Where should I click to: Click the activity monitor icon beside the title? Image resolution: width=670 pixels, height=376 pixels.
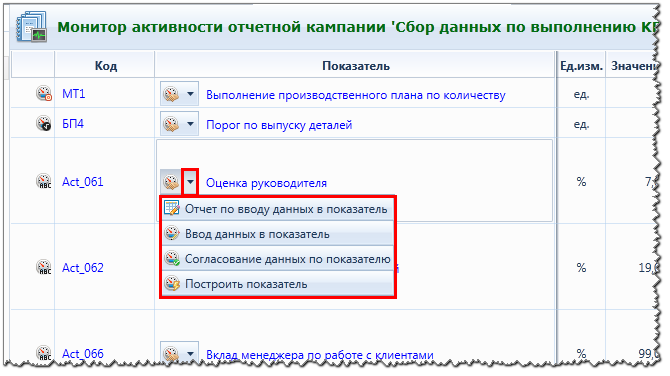31,27
